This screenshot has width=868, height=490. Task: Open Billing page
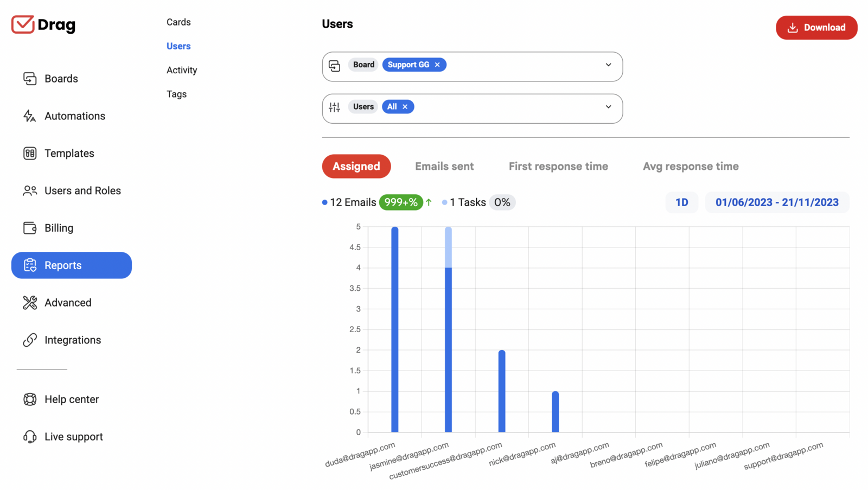click(x=59, y=228)
